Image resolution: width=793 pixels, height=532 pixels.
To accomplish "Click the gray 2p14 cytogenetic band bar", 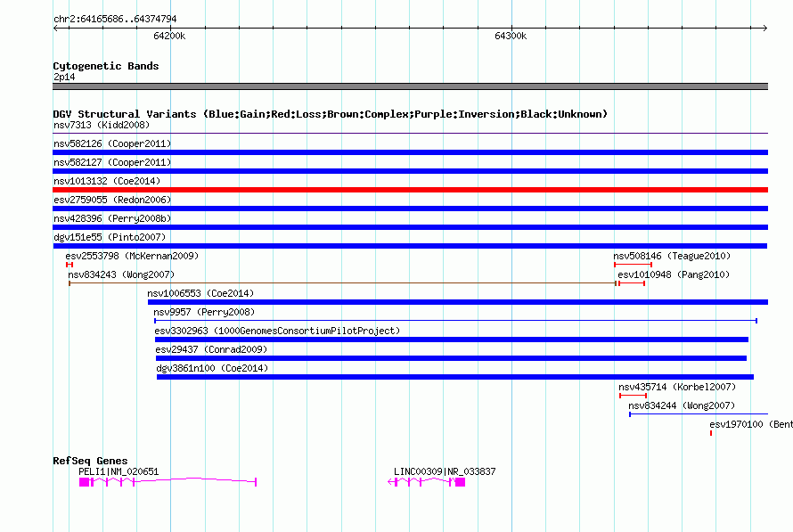I will point(410,86).
